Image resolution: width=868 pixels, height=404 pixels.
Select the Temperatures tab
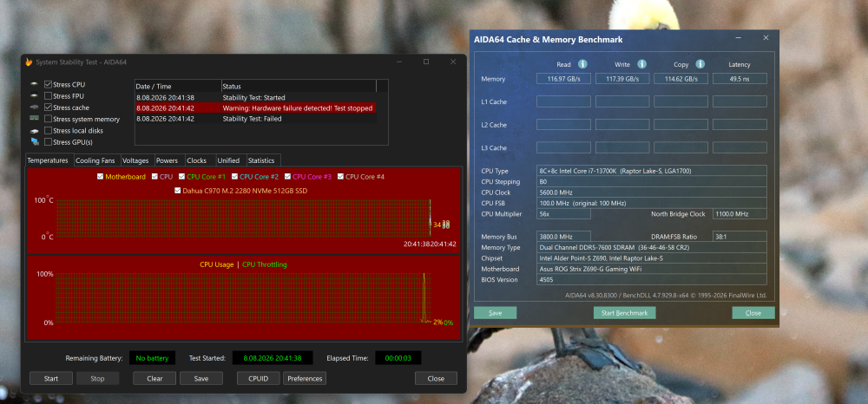pos(48,160)
